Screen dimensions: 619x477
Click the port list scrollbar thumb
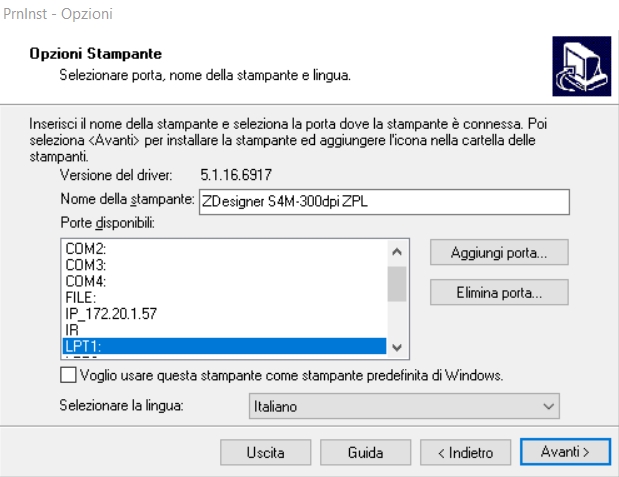pyautogui.click(x=397, y=283)
